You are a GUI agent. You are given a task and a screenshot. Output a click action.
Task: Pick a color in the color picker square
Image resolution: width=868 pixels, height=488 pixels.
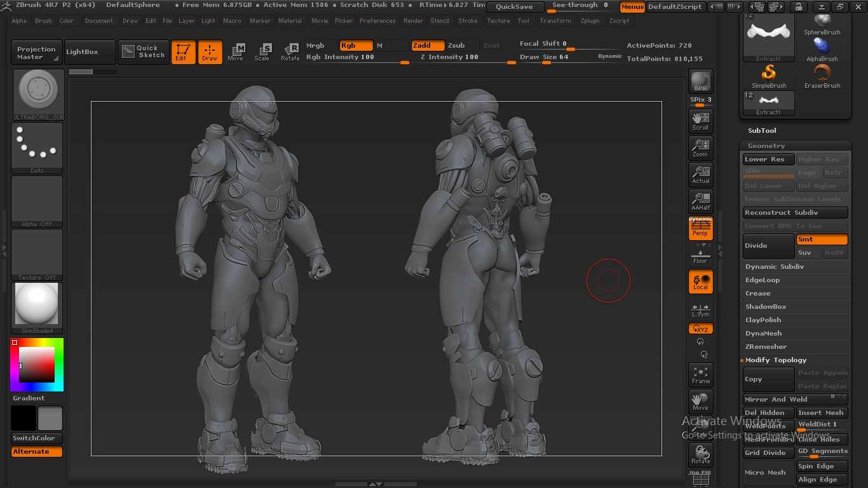(x=37, y=364)
